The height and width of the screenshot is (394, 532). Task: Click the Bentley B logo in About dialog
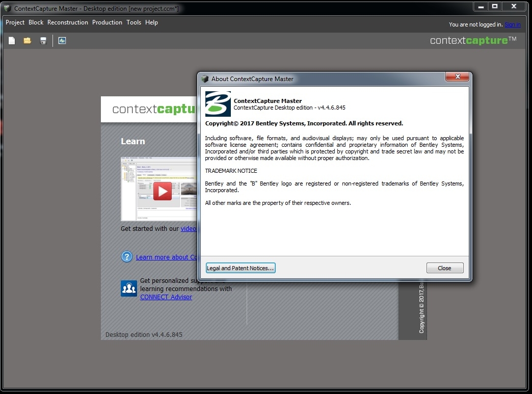click(218, 104)
